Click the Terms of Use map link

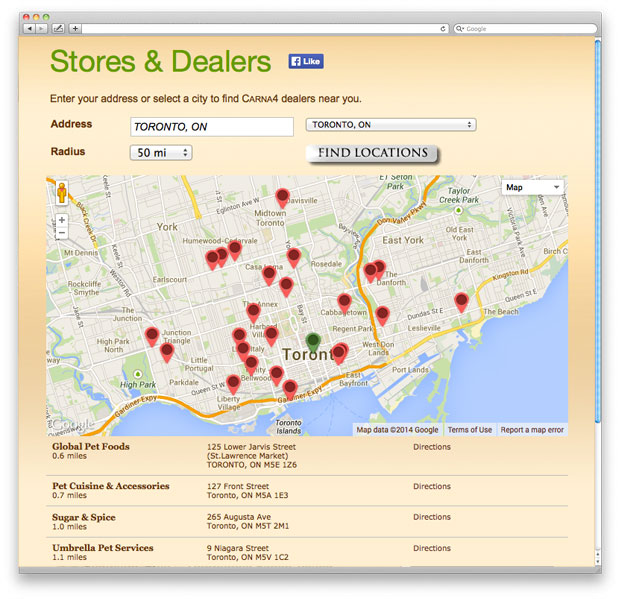pyautogui.click(x=470, y=430)
